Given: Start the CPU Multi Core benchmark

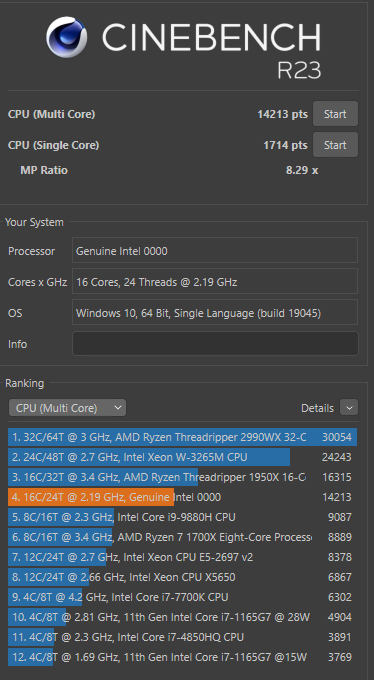Looking at the screenshot, I should click(x=335, y=114).
